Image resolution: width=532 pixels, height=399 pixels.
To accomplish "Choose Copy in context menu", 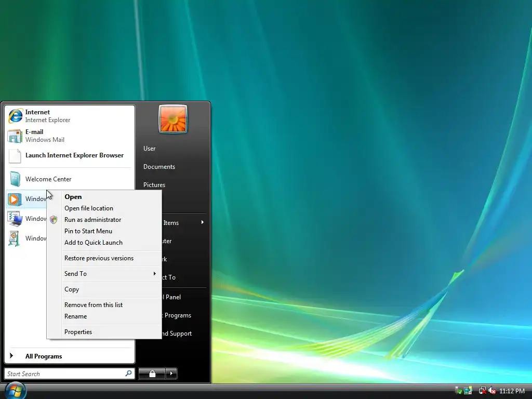I will click(104, 289).
